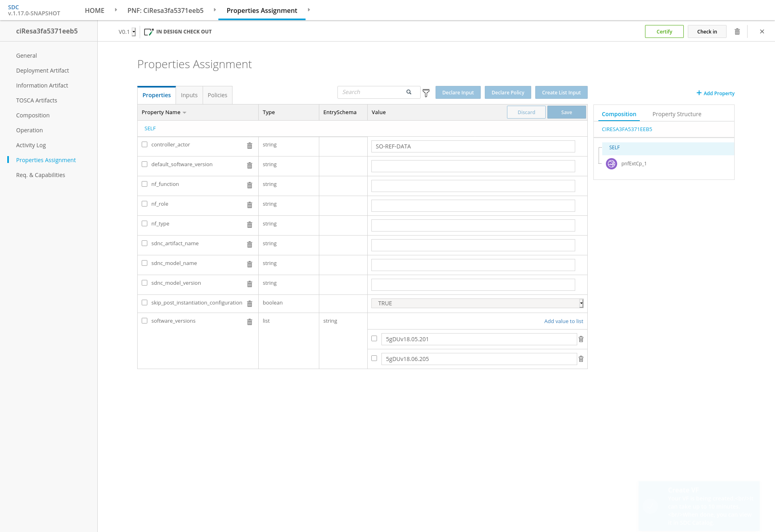This screenshot has width=775, height=532.
Task: Open the Operation sidebar item
Action: point(29,130)
